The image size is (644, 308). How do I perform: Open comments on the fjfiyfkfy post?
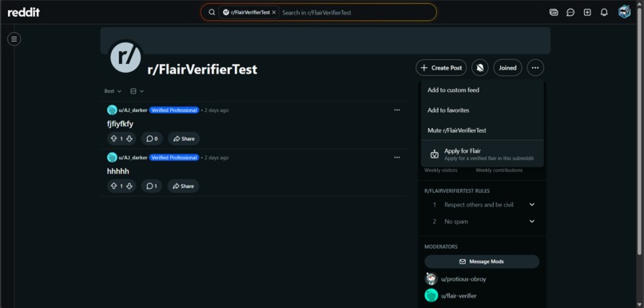(152, 138)
